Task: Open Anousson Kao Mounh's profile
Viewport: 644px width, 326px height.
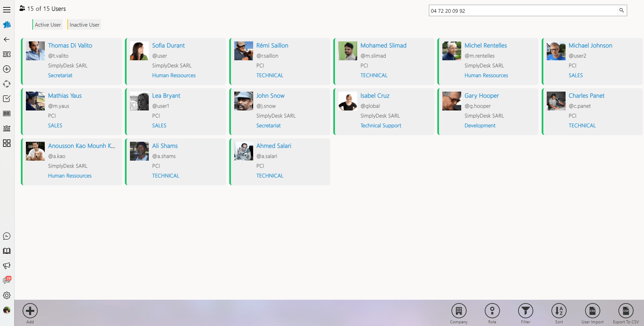Action: 81,146
